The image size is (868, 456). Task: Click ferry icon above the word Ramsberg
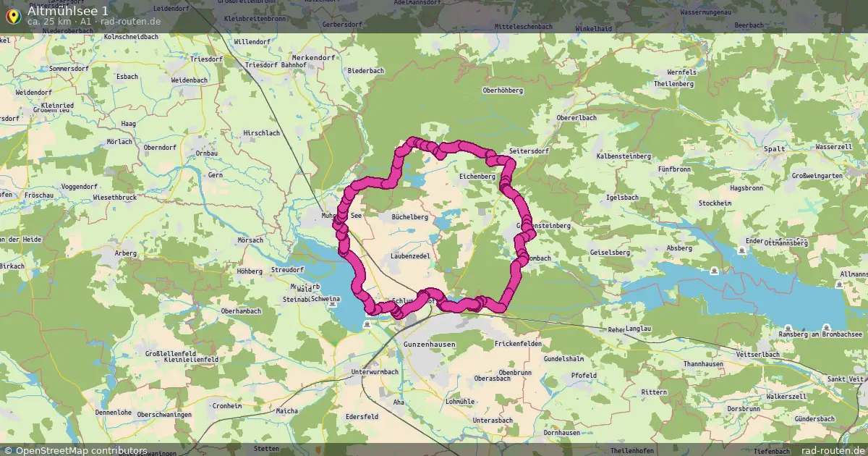coord(787,327)
